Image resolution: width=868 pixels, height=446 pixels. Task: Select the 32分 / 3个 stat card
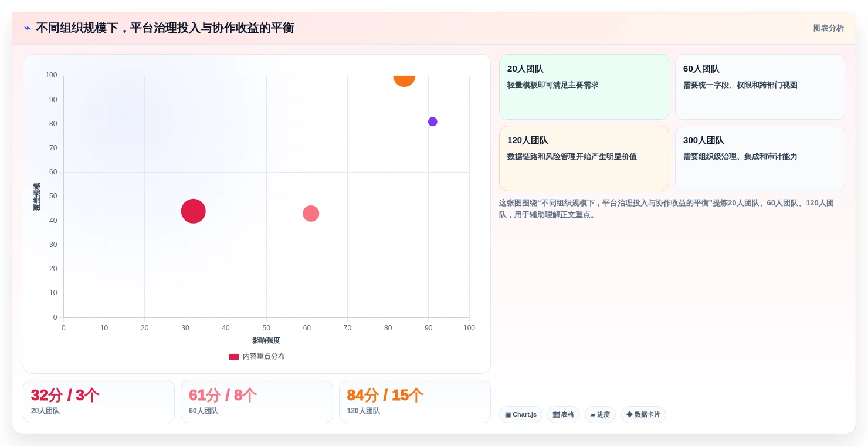click(99, 401)
